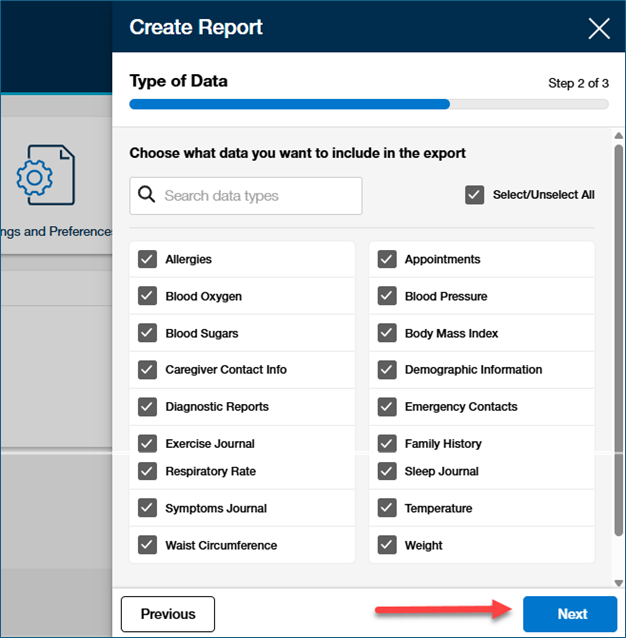
Task: Go back with the Previous button
Action: click(168, 614)
